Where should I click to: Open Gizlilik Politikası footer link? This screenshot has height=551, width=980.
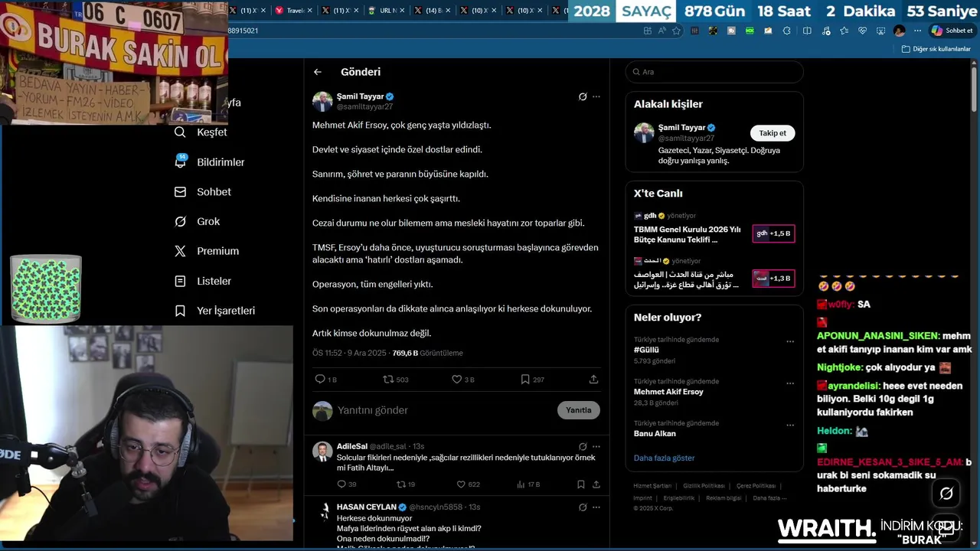704,486
